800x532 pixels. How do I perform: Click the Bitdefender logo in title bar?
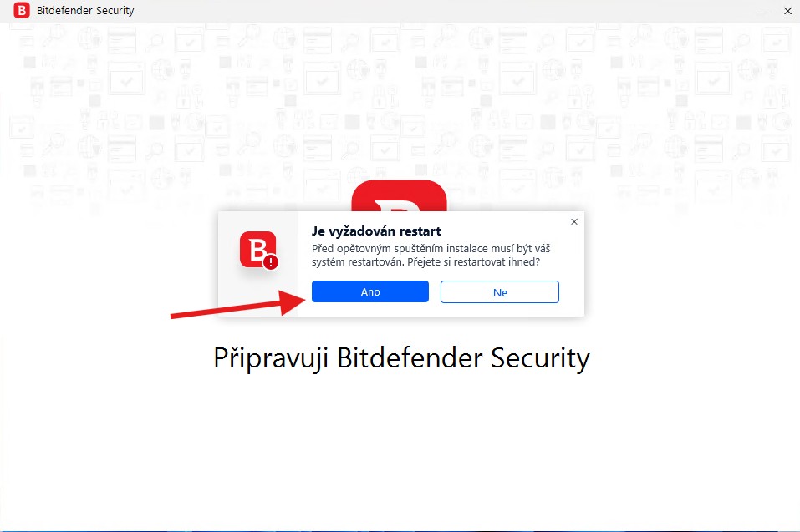click(x=22, y=10)
